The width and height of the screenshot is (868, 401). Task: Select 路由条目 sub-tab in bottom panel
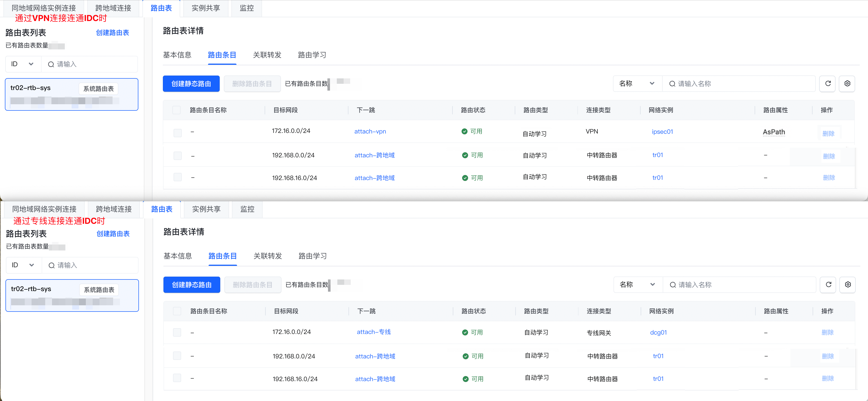(223, 256)
